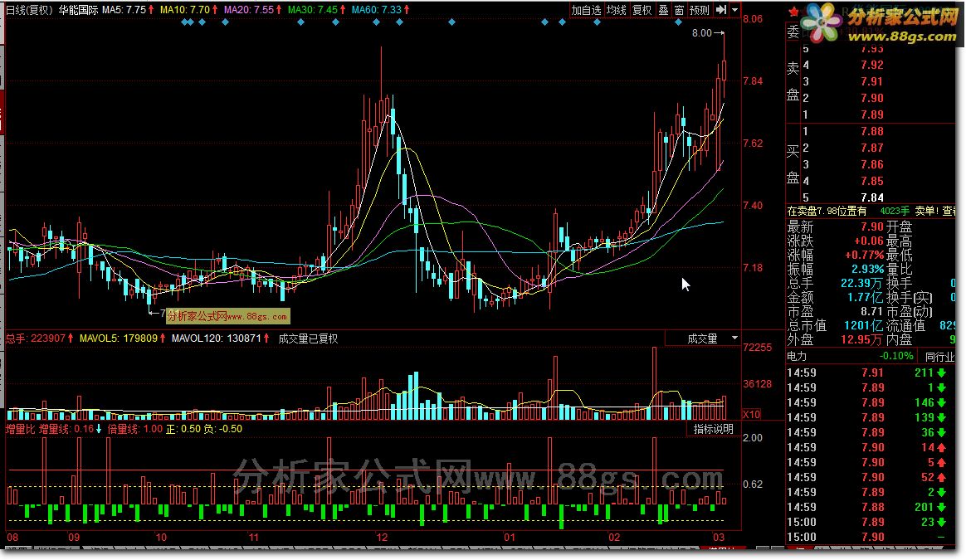966x560 pixels.
Task: Click the X10 volume scale label
Action: click(x=752, y=414)
